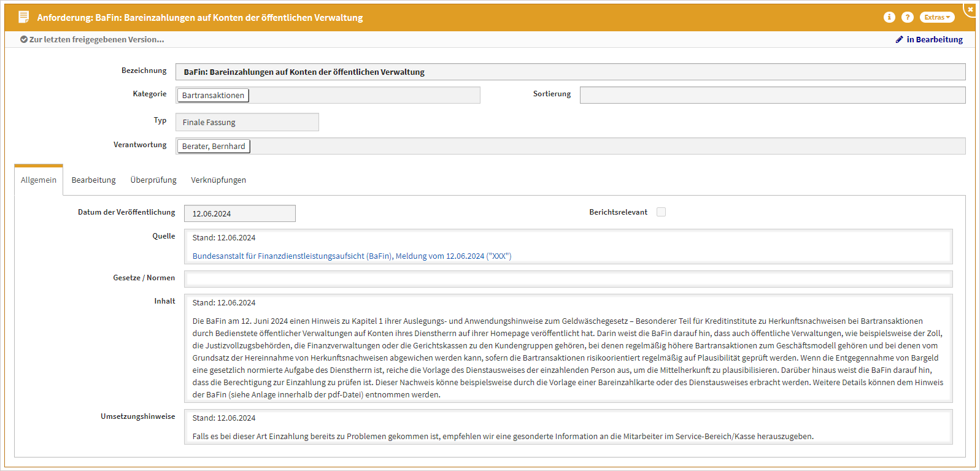Open the Typ field showing Finale Fassung
Viewport: 980px width, 471px height.
[247, 122]
